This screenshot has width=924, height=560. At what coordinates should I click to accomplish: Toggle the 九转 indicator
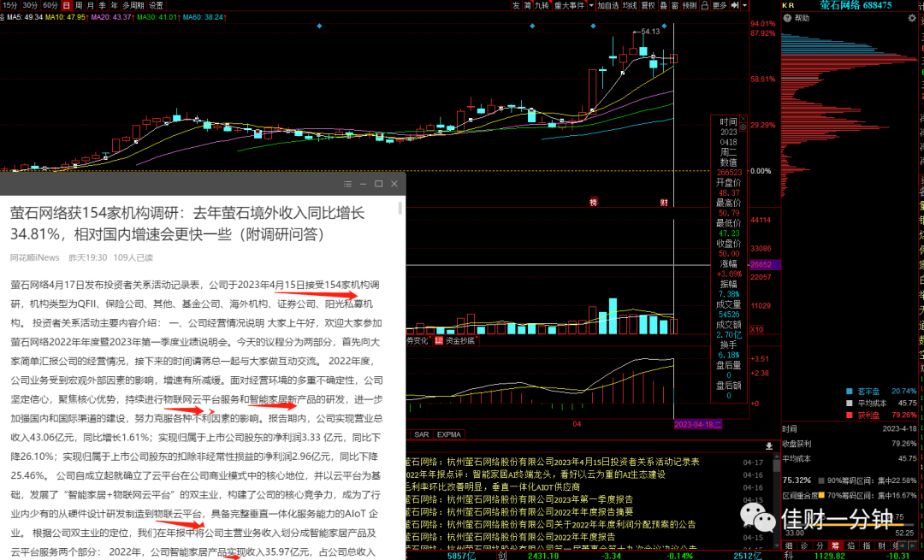pos(542,5)
